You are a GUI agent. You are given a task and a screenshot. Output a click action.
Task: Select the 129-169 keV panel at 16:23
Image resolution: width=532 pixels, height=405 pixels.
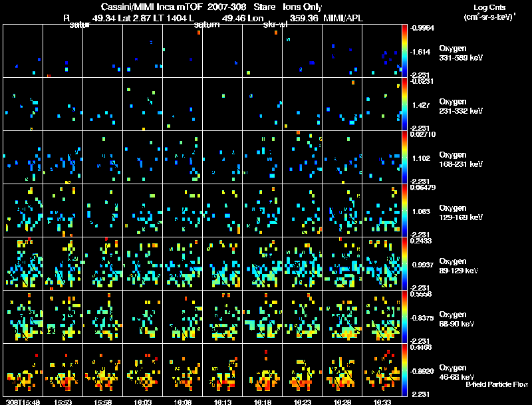coord(303,211)
